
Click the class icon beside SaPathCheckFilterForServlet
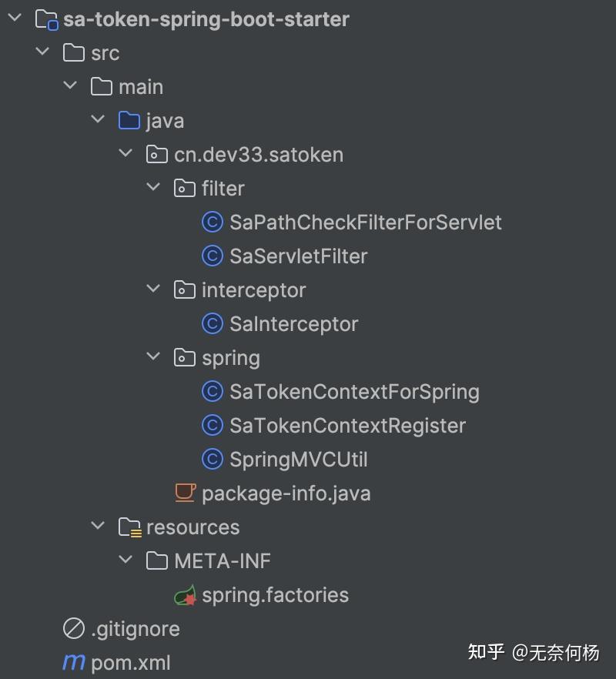pyautogui.click(x=213, y=222)
